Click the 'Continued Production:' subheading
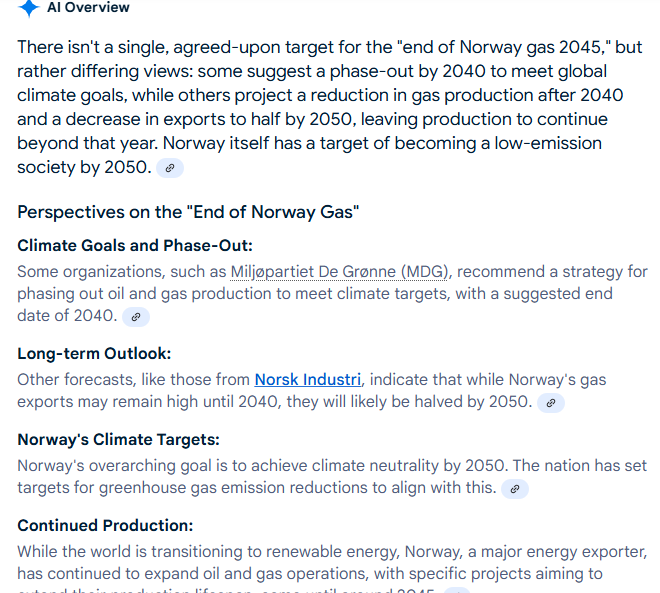This screenshot has width=660, height=593. (x=105, y=526)
